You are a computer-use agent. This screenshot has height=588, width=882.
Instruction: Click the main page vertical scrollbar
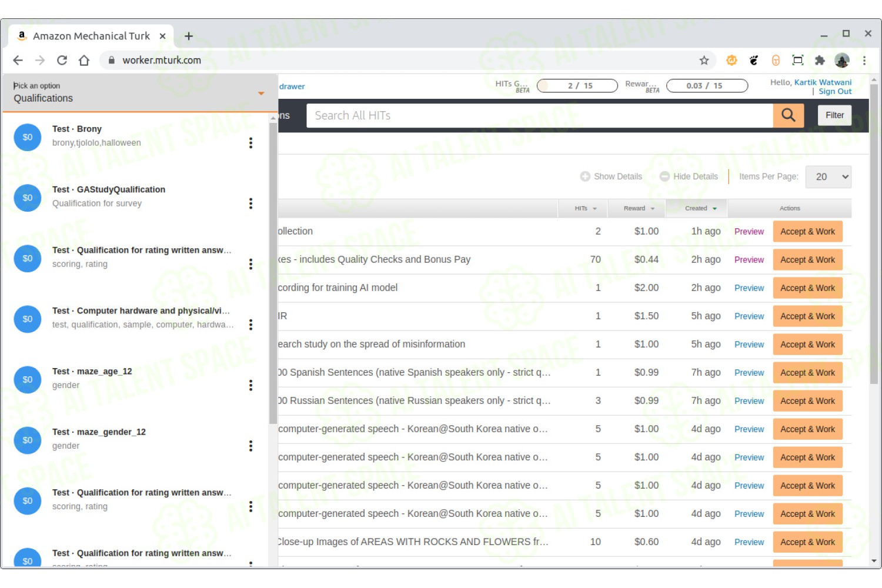[x=874, y=234]
